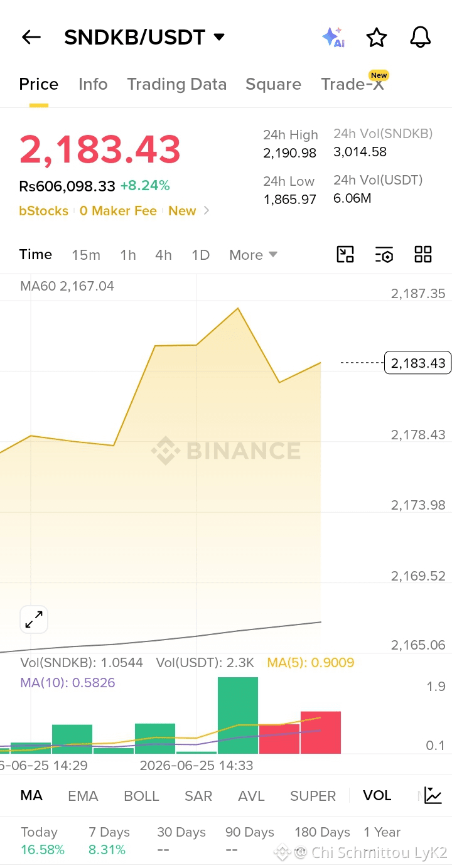The height and width of the screenshot is (868, 452).
Task: Open the chart line icon beside VOL
Action: (433, 795)
